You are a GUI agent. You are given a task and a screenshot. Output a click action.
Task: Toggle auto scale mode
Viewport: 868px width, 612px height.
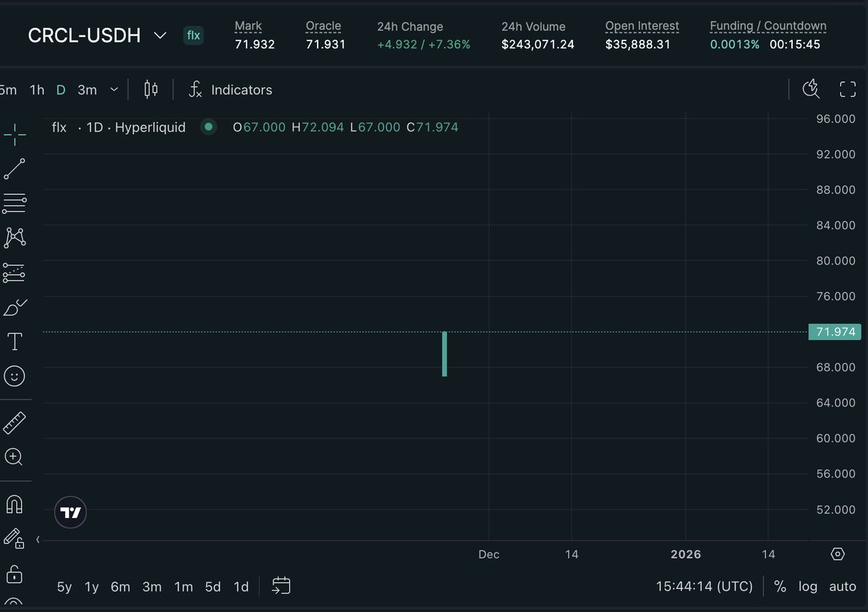[x=843, y=587]
